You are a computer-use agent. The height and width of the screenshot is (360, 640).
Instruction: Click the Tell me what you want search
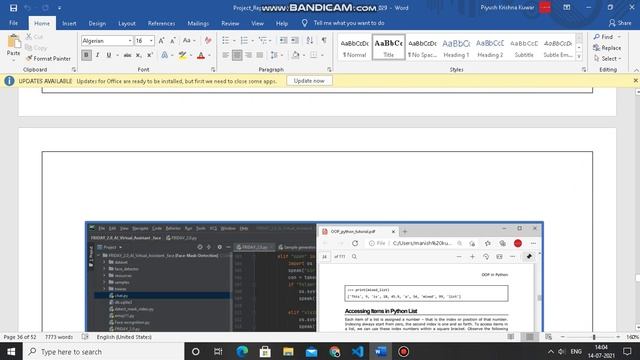[349, 23]
